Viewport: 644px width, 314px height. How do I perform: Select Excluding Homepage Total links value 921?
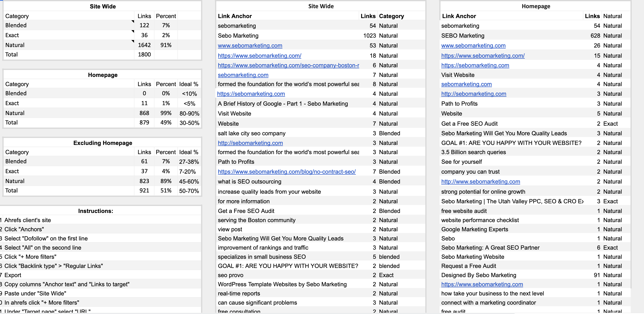(x=144, y=191)
